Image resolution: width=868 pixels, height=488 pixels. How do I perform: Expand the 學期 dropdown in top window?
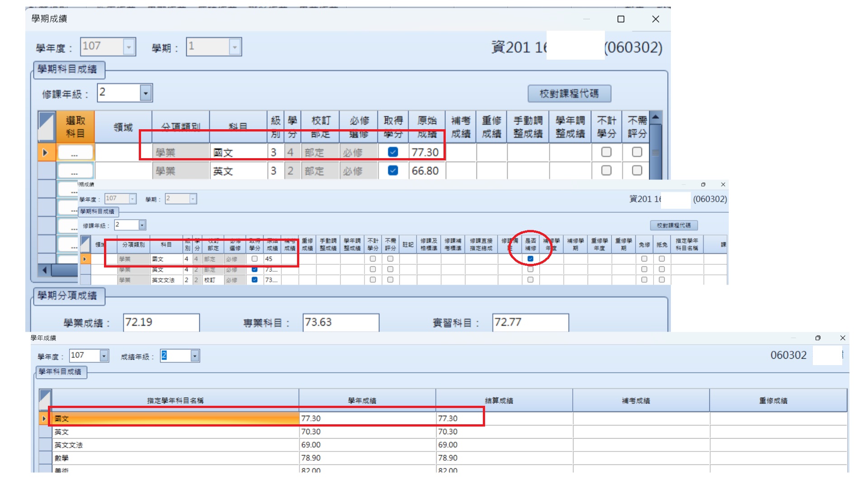click(x=234, y=47)
